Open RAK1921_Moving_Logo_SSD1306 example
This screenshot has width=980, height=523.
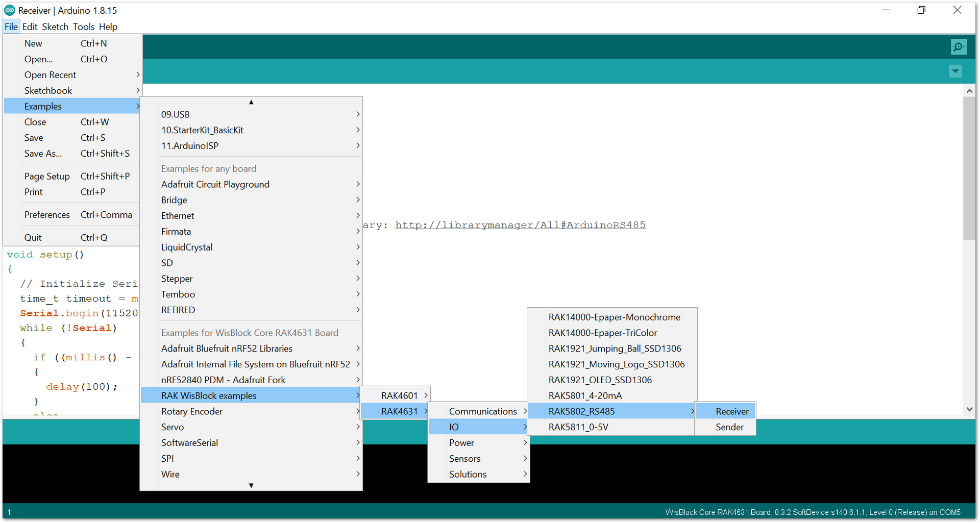[612, 364]
